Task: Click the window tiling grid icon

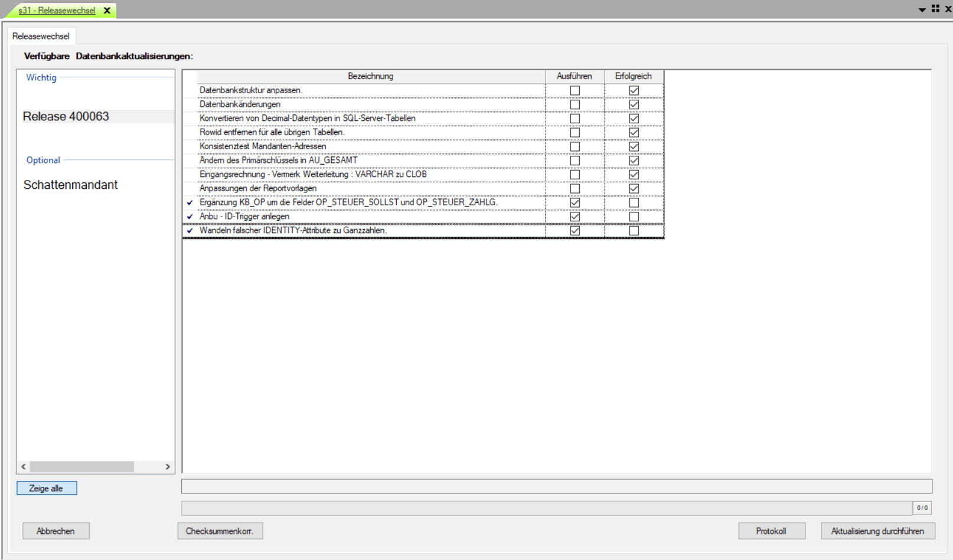Action: click(935, 9)
